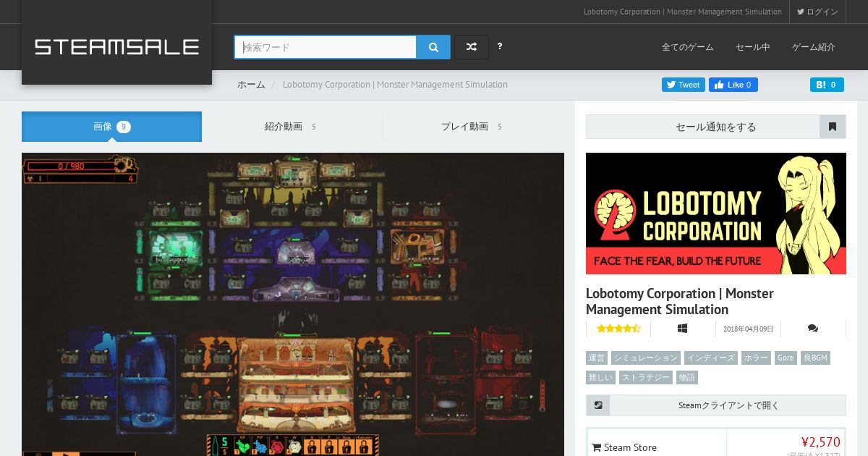Click the シミュレーション tag
Screen dimensions: 868x456
click(x=646, y=358)
